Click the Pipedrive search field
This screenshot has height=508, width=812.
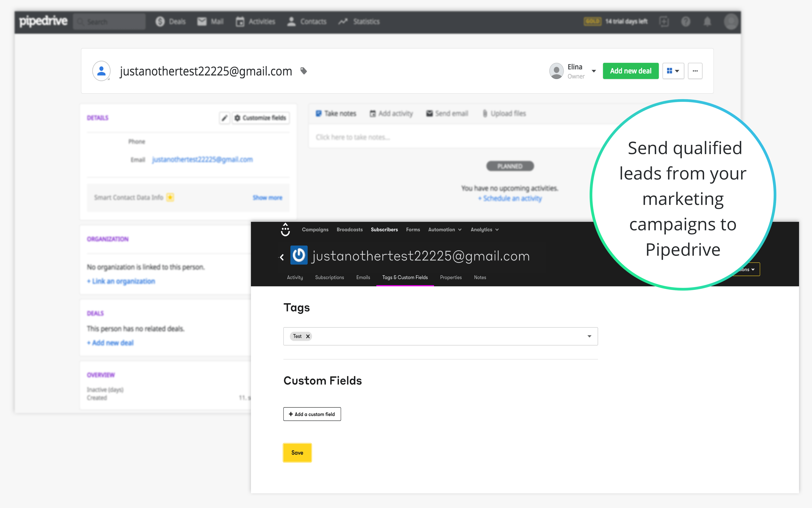(x=109, y=22)
